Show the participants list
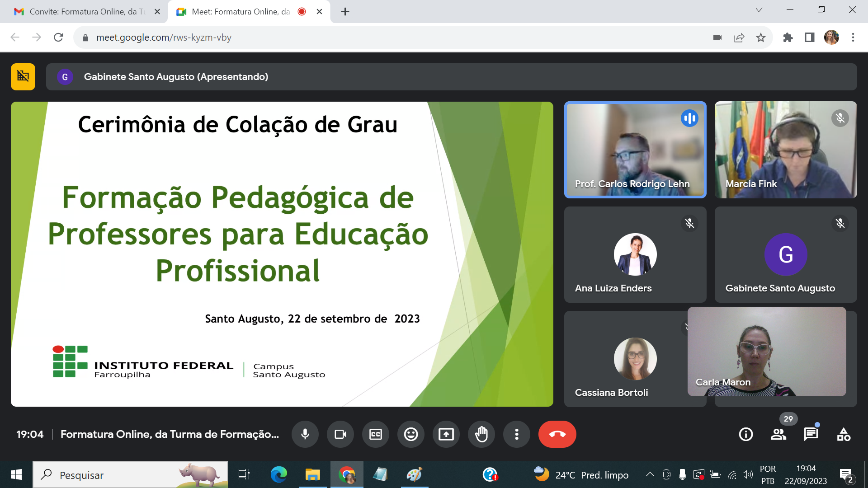 pos(778,434)
